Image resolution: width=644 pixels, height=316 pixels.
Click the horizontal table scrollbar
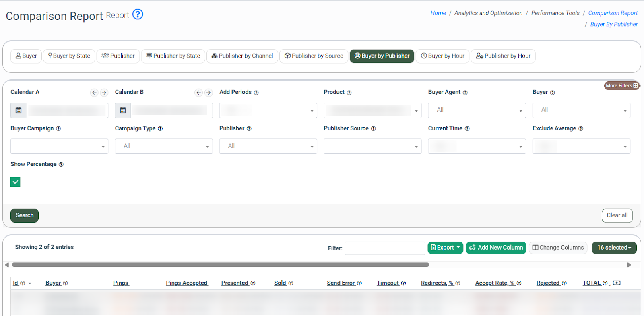(x=220, y=265)
